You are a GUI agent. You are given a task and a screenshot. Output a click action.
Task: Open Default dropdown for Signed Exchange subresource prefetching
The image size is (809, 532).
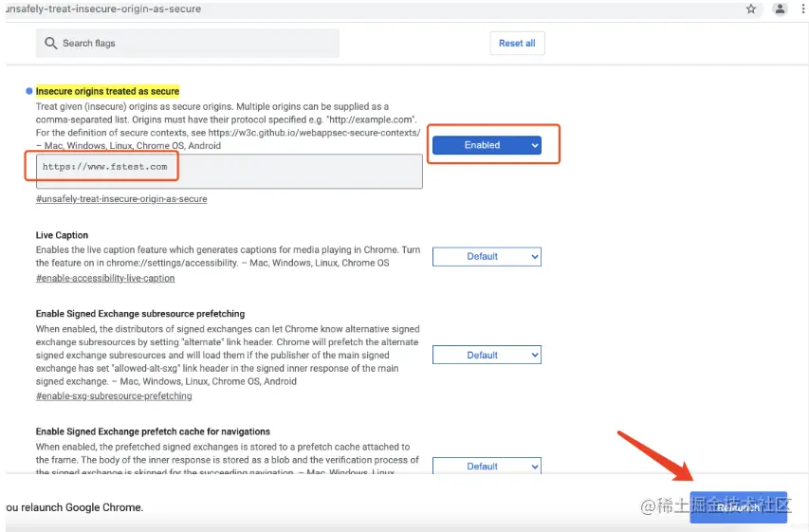point(487,355)
